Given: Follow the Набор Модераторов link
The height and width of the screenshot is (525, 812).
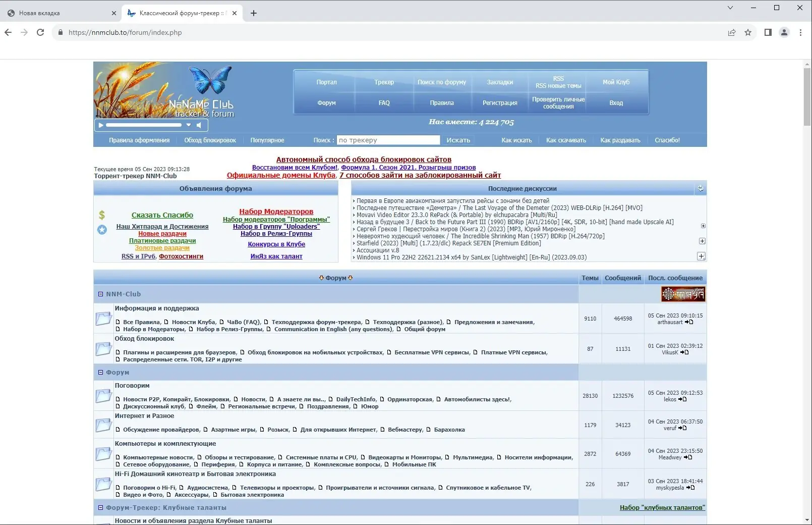Looking at the screenshot, I should click(x=276, y=211).
